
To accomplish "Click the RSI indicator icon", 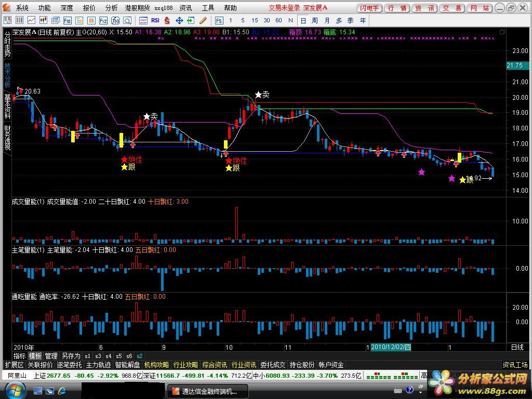I will 155,20.
